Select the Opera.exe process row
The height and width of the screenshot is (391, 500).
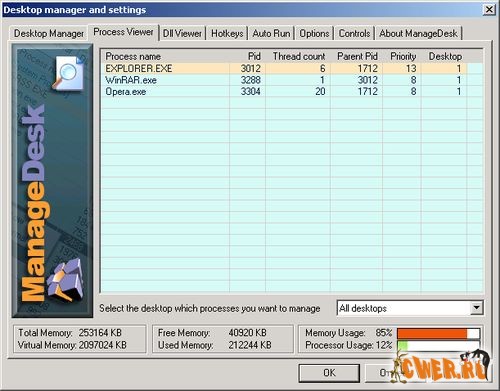284,91
